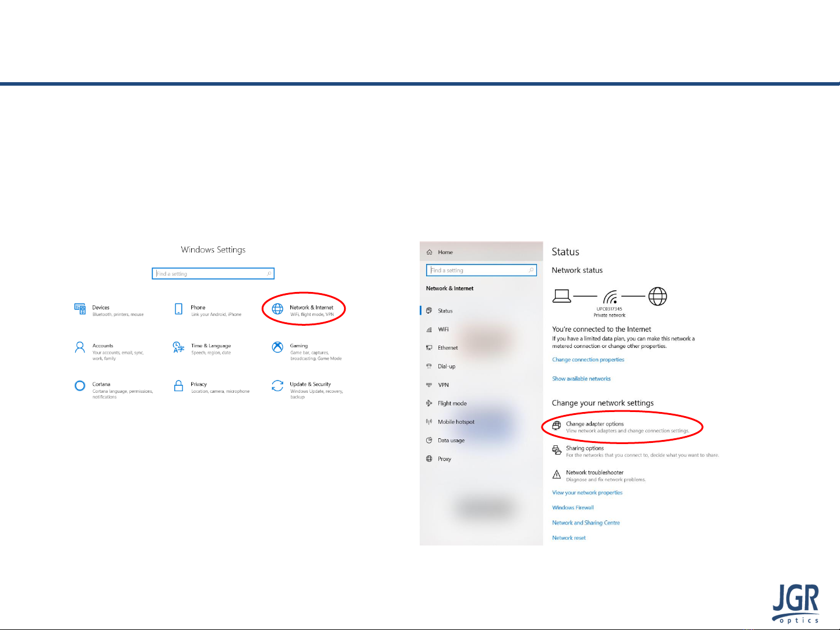Open the Mobile hotspot sidebar entry
The height and width of the screenshot is (630, 840).
coord(456,422)
